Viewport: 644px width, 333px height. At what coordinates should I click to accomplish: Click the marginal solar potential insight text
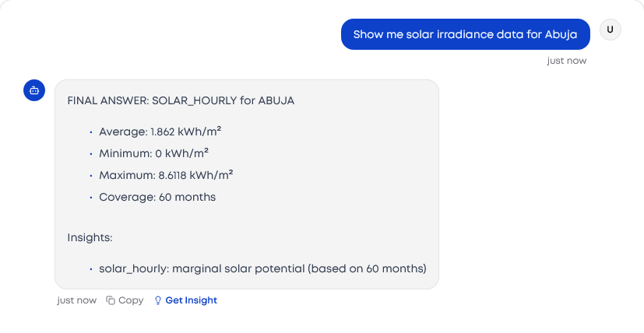pyautogui.click(x=262, y=268)
